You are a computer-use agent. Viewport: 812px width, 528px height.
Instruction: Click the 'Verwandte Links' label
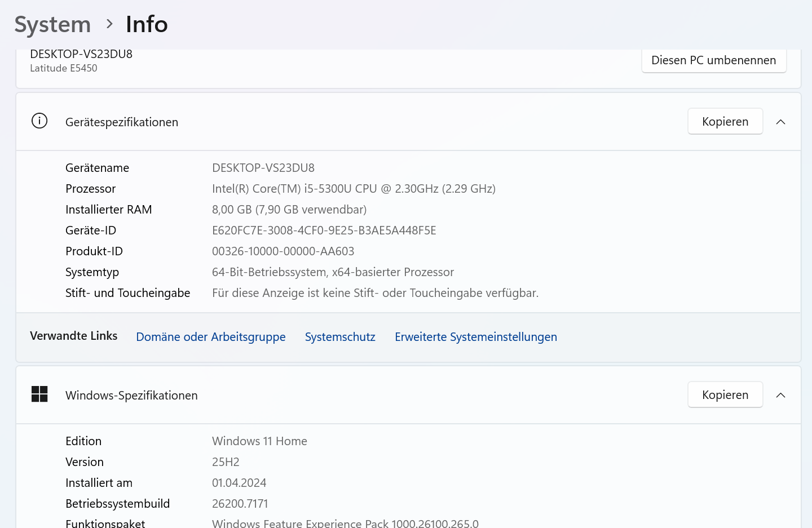pyautogui.click(x=74, y=336)
